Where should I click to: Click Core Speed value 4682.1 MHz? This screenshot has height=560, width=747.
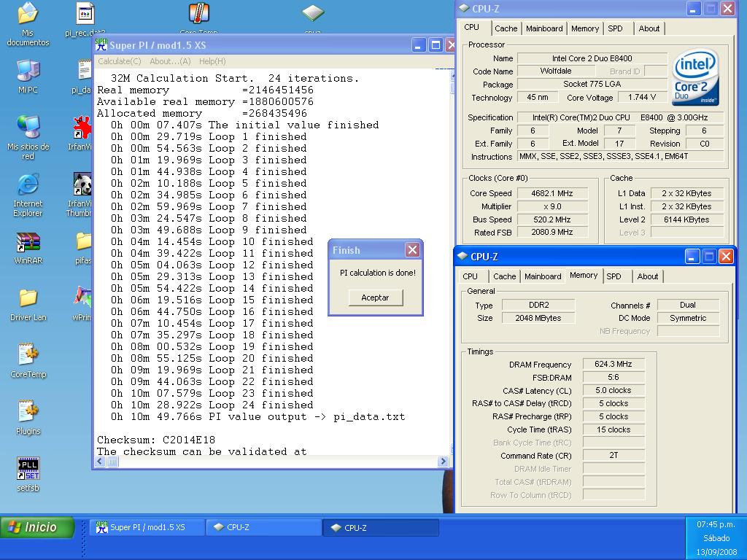tap(552, 193)
